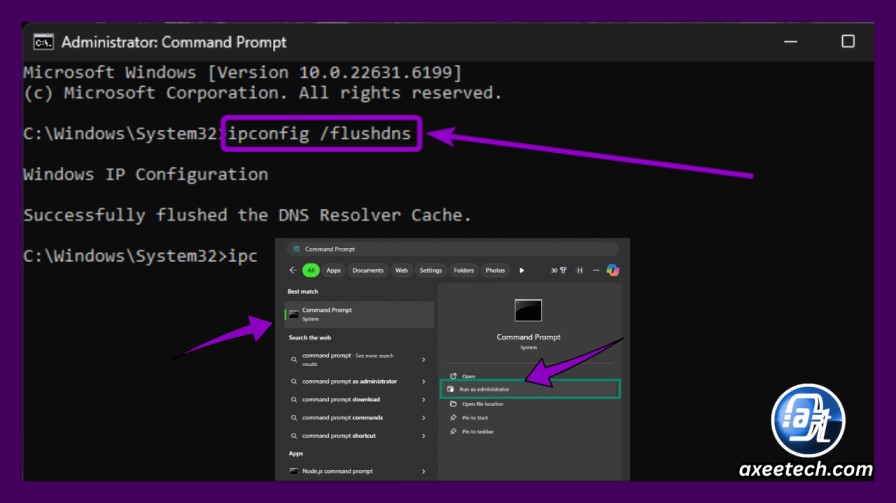
Task: Click the Command Prompt title bar icon
Action: click(x=43, y=42)
